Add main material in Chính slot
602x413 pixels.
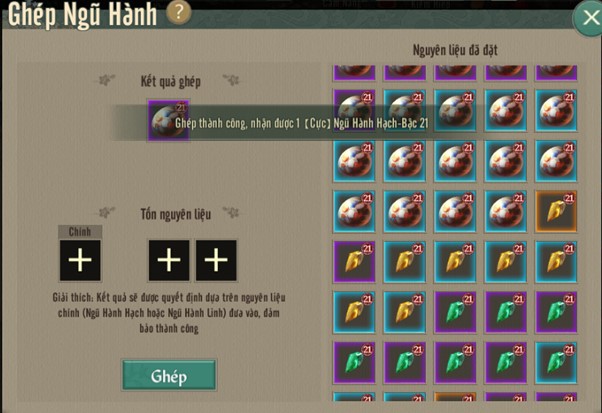[80, 260]
